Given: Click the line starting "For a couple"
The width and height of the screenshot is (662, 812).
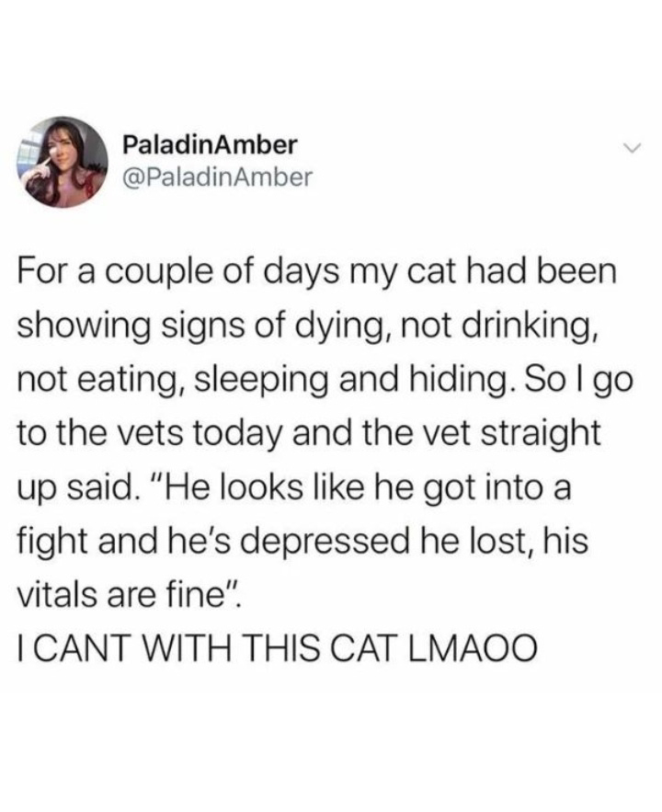Looking at the screenshot, I should tap(317, 273).
